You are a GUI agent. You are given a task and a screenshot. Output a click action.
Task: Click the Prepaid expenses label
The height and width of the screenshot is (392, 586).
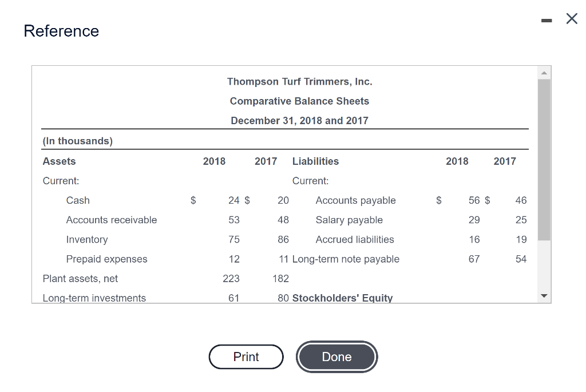tap(107, 259)
